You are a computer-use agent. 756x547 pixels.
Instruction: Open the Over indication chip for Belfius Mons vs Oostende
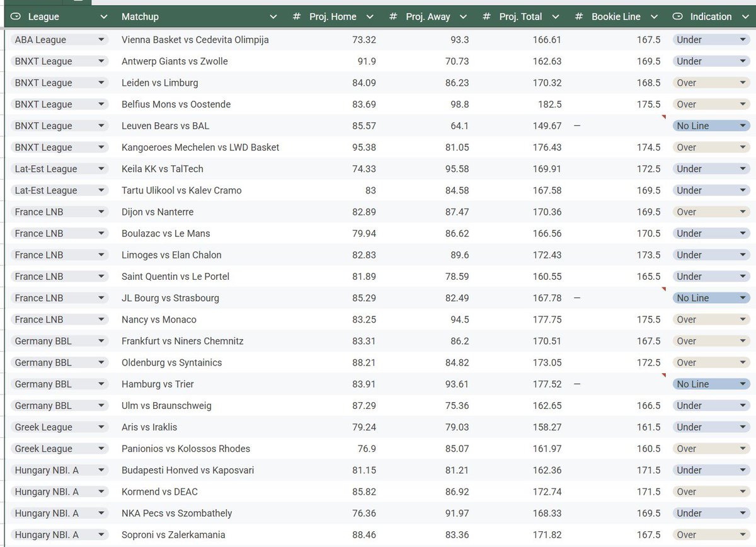(x=711, y=104)
